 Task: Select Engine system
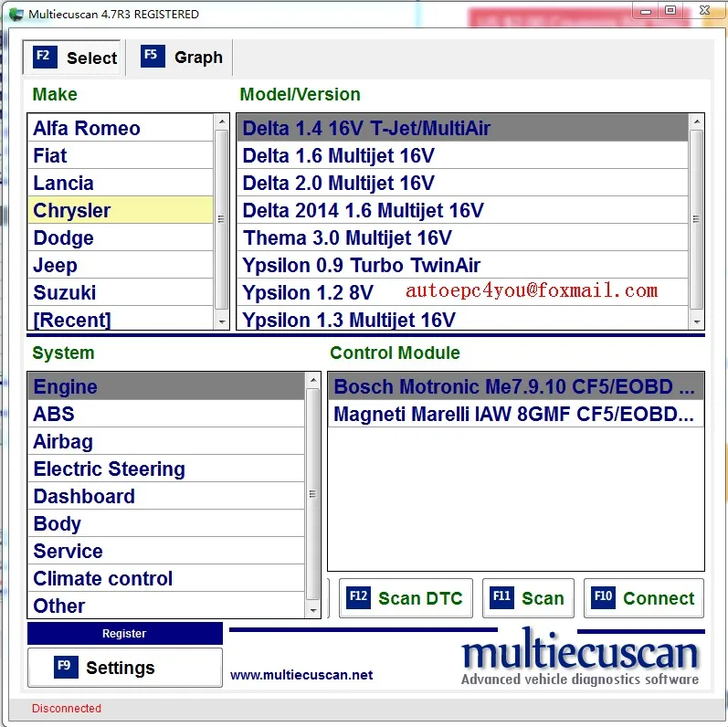[166, 386]
